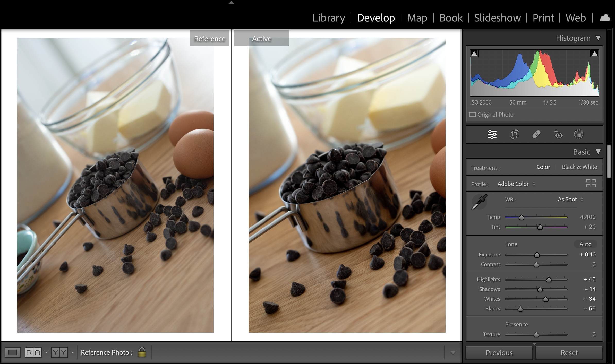Toggle the Reference Photo lock icon
Image resolution: width=615 pixels, height=364 pixels.
pos(142,352)
